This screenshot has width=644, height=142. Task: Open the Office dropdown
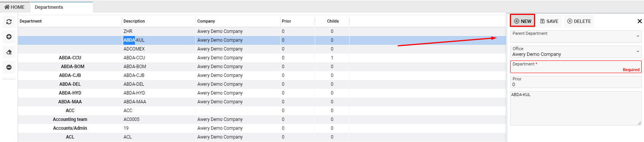[576, 52]
